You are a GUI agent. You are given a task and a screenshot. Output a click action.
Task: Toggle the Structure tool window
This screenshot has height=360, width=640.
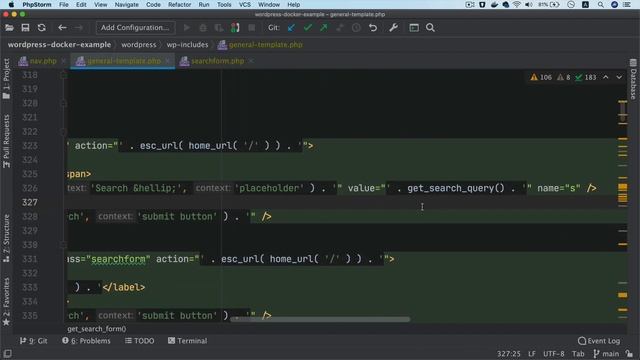pos(6,238)
